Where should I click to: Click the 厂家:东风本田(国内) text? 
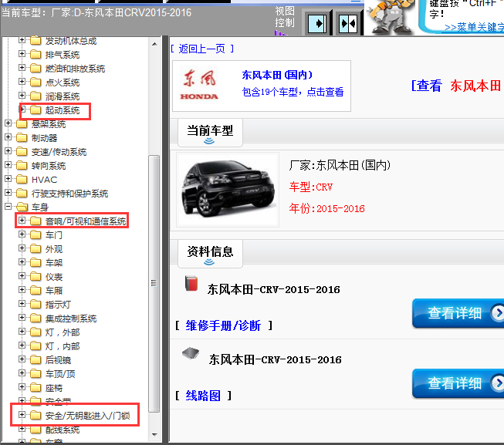point(340,165)
